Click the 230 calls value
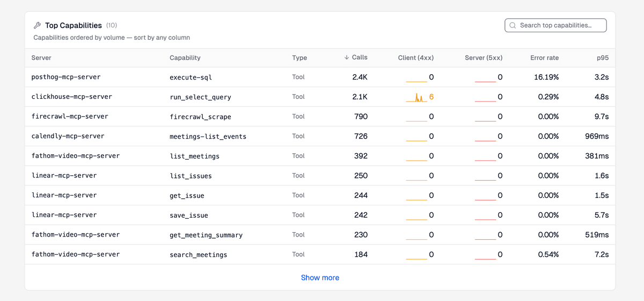644x301 pixels. [x=361, y=234]
